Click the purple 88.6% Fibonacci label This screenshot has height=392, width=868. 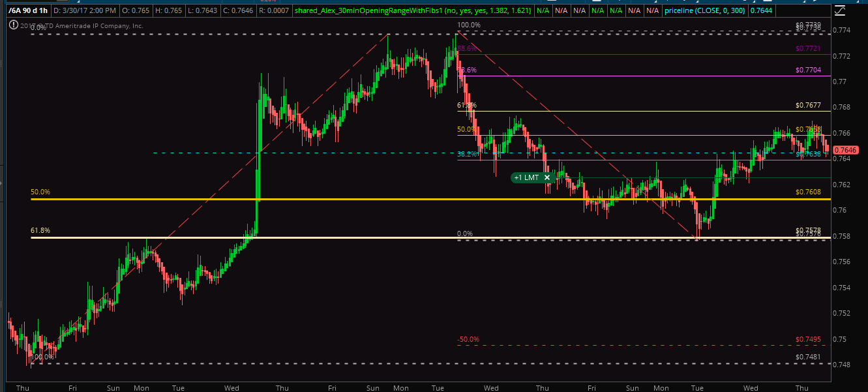[x=466, y=49]
